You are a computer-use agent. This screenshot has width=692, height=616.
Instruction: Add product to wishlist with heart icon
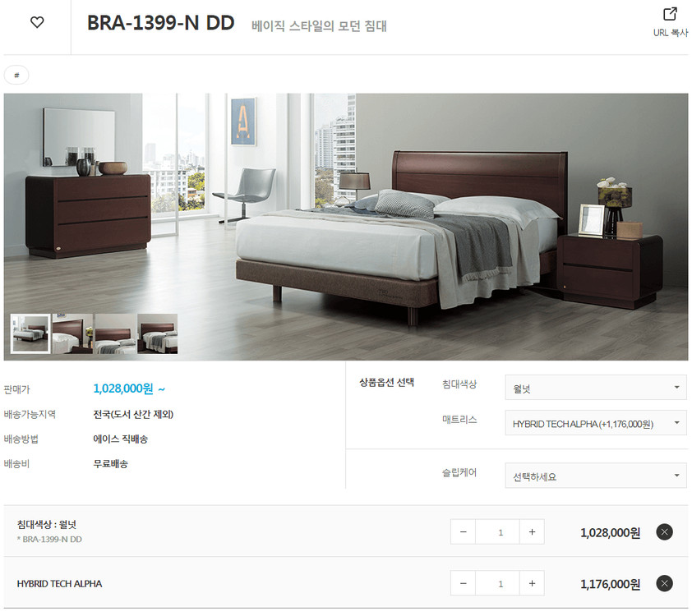pos(37,22)
